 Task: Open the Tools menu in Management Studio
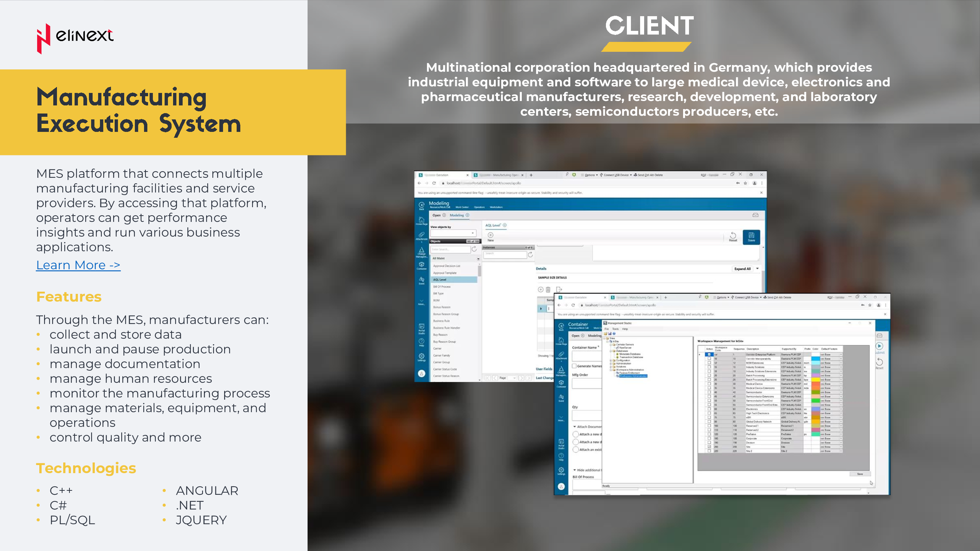(615, 329)
